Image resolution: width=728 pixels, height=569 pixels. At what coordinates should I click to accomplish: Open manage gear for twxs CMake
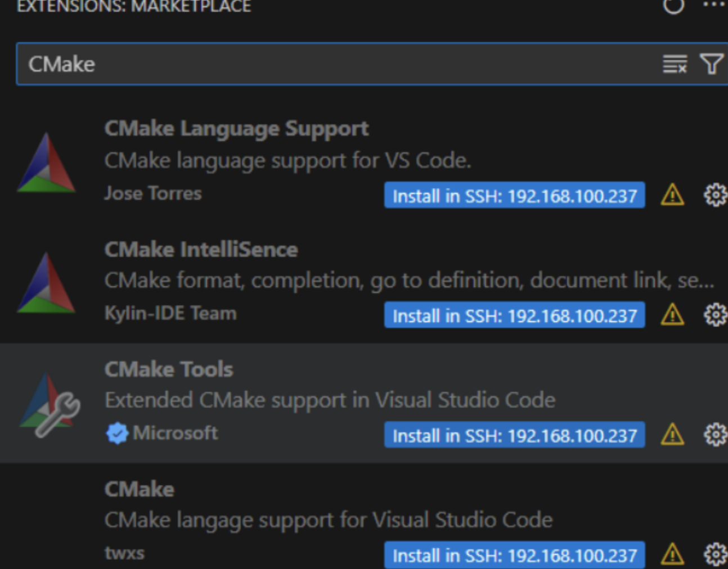(715, 555)
